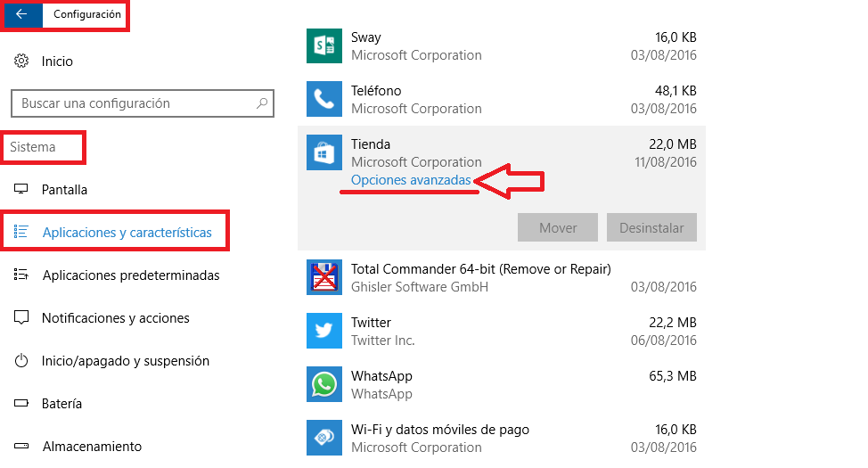Click the 22,2 MB size of Twitter
Image resolution: width=868 pixels, height=468 pixels.
click(673, 323)
